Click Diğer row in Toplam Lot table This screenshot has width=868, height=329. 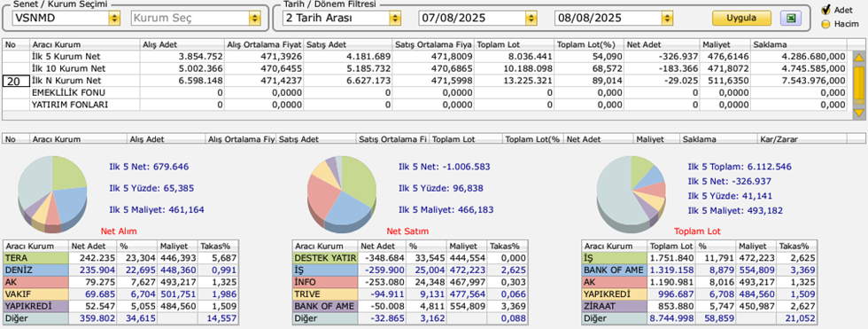pos(700,319)
